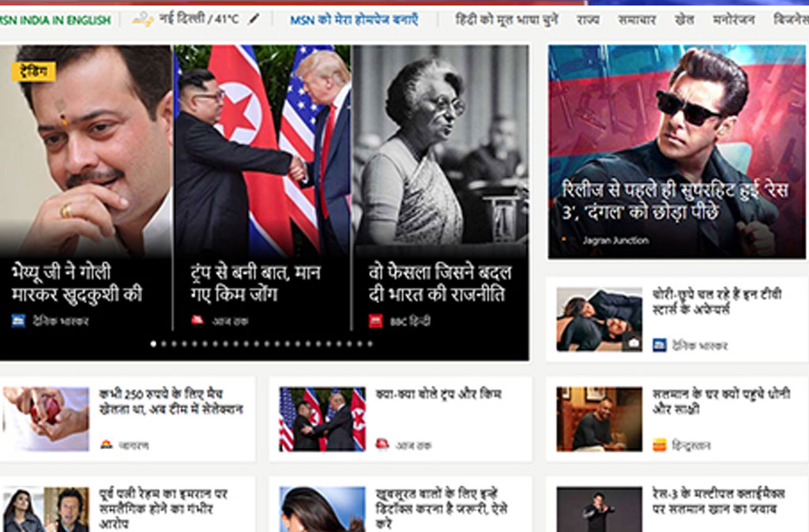
Task: Jump to the last carousel pagination dot
Action: [369, 344]
